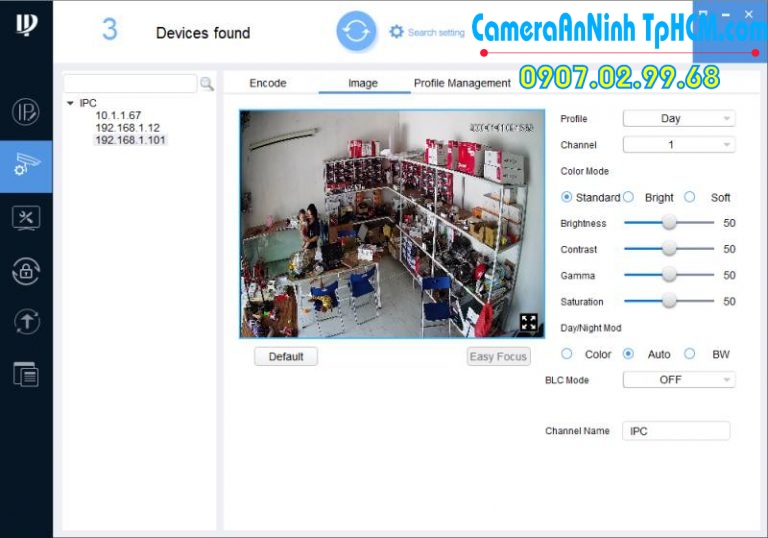Collapse the IPC tree node
Image resolution: width=768 pixels, height=538 pixels.
click(70, 103)
